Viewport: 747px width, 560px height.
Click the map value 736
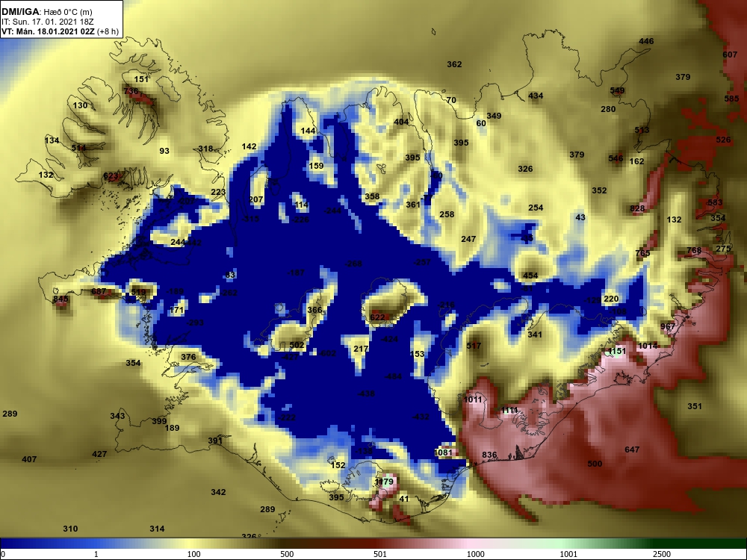[x=131, y=91]
